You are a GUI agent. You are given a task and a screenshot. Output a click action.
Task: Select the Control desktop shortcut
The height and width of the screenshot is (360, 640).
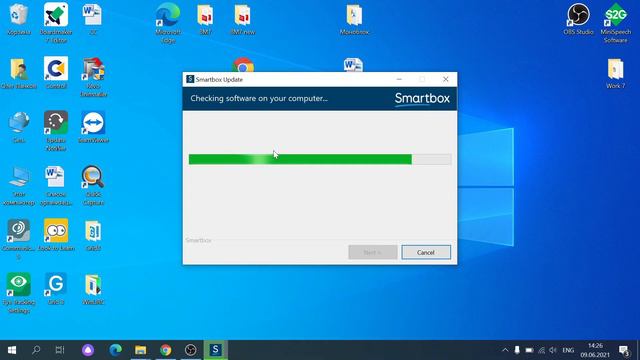tap(56, 73)
